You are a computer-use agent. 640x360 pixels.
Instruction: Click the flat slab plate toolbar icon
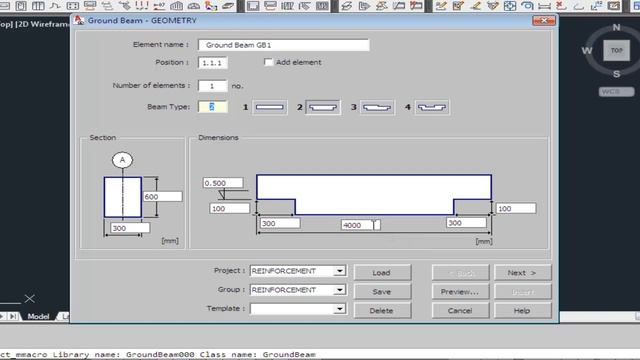228,6
